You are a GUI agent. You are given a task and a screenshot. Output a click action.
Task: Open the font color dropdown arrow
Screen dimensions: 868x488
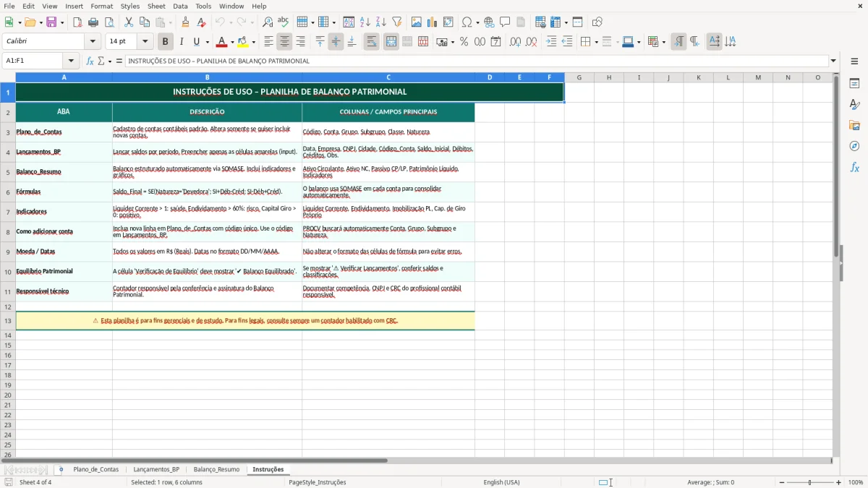(231, 41)
